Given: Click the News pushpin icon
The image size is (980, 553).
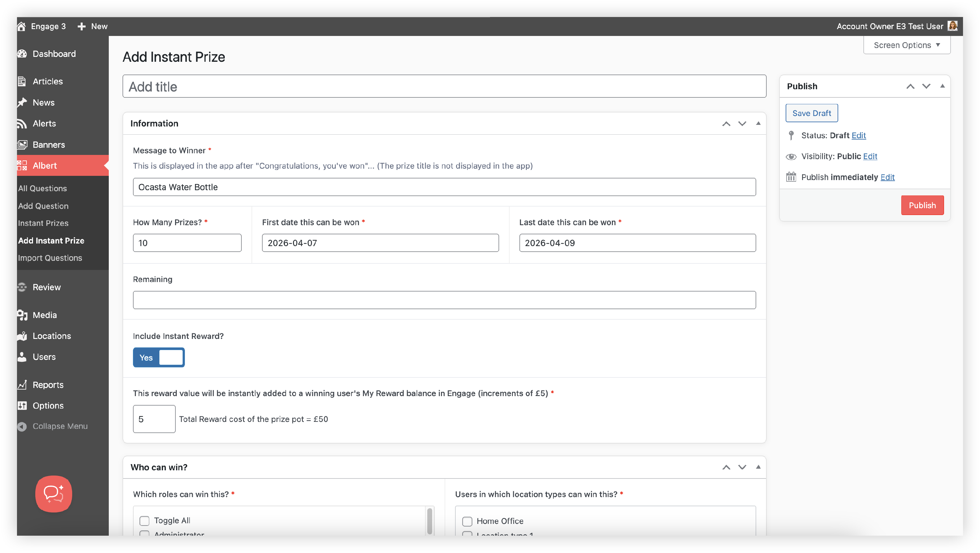Looking at the screenshot, I should point(22,102).
